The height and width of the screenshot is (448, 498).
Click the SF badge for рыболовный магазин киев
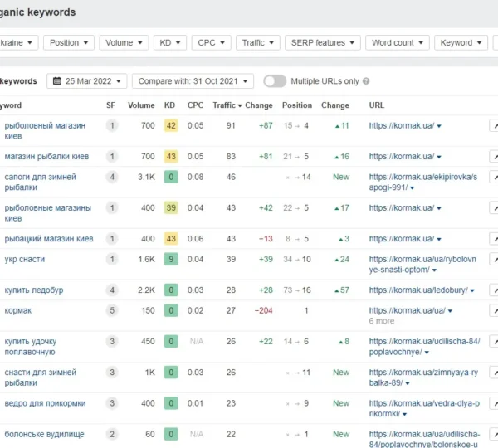(x=111, y=125)
